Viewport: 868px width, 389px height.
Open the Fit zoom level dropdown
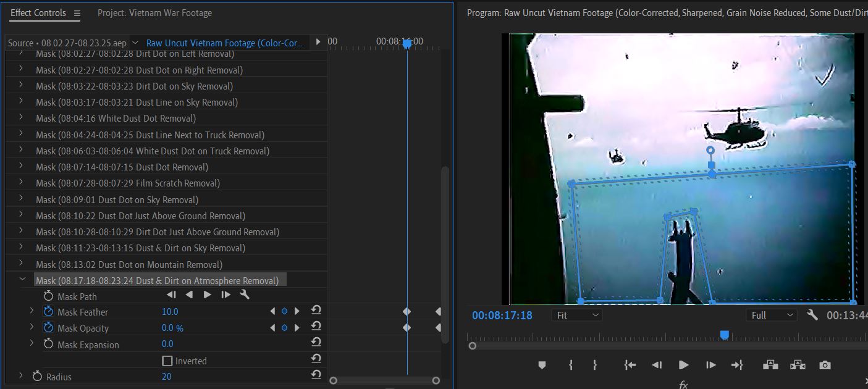[x=576, y=315]
